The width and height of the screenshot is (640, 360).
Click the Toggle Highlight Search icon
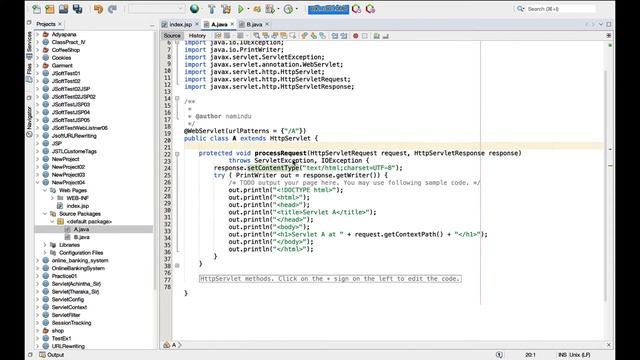point(284,36)
